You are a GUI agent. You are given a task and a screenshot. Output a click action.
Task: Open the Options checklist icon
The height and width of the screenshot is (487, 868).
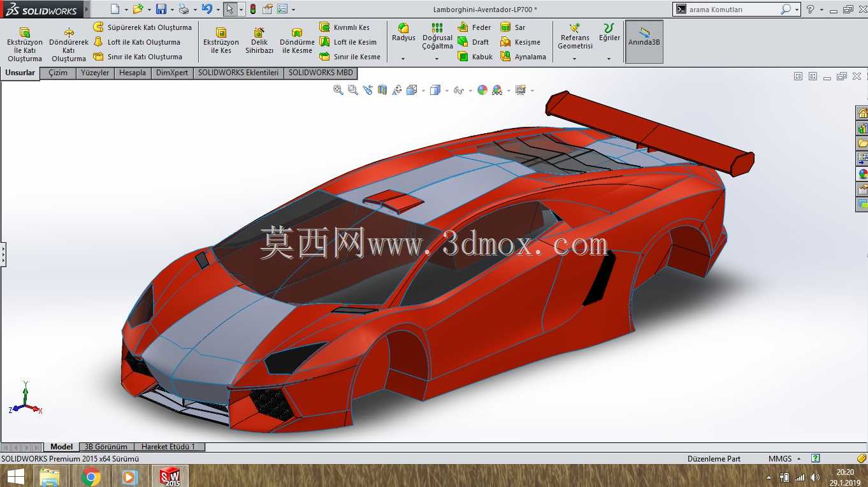[282, 9]
